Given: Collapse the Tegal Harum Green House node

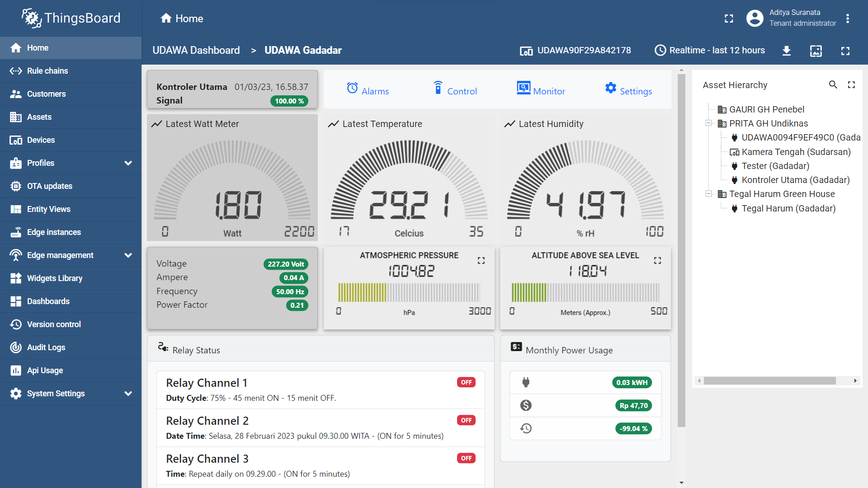Looking at the screenshot, I should (709, 194).
